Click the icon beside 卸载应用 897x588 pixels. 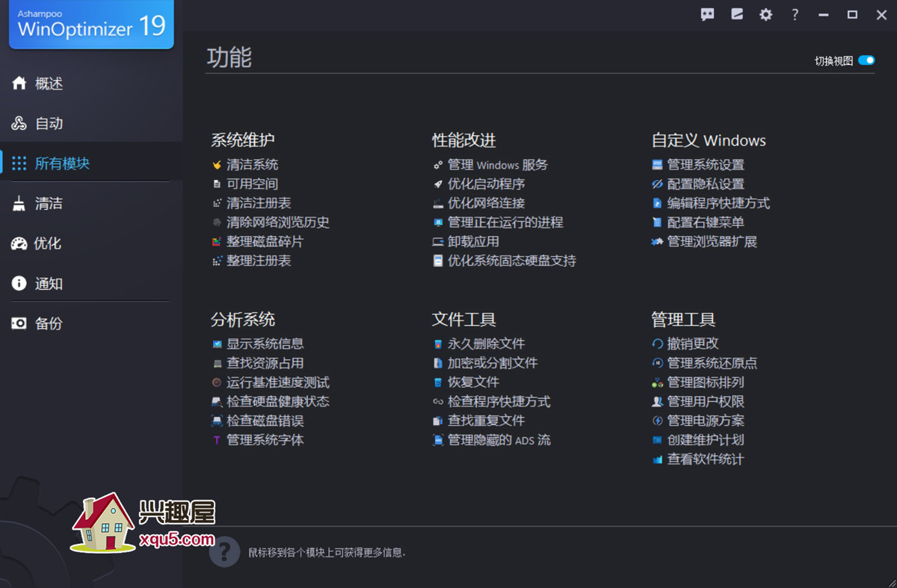tap(438, 242)
